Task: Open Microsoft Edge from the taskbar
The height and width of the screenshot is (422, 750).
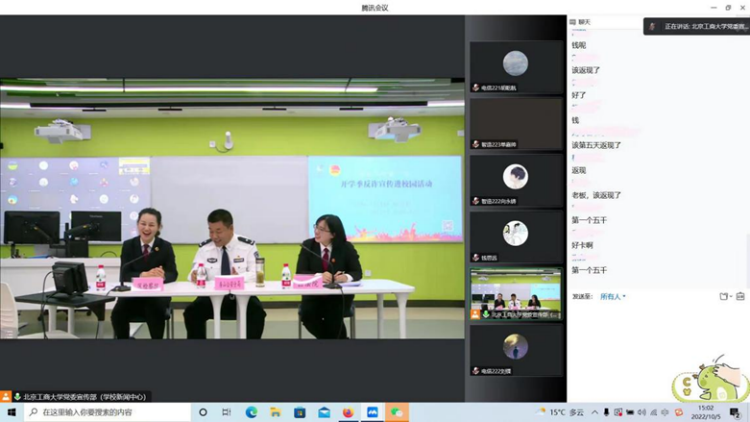Action: 251,412
